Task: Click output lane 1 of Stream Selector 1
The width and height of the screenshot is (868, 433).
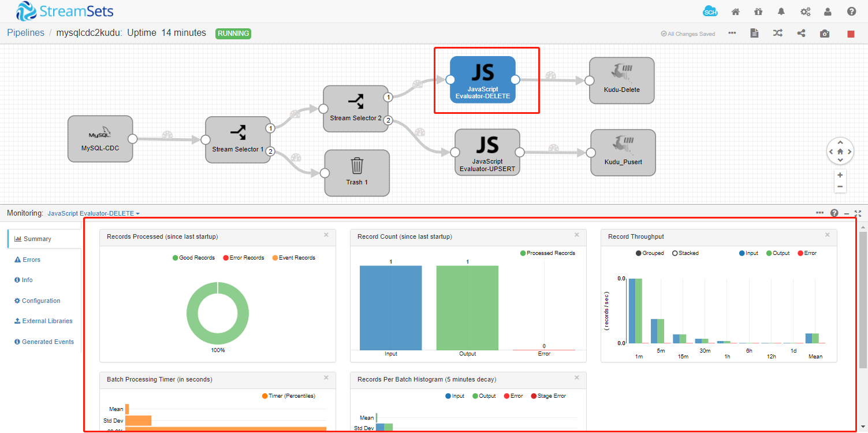Action: click(269, 128)
